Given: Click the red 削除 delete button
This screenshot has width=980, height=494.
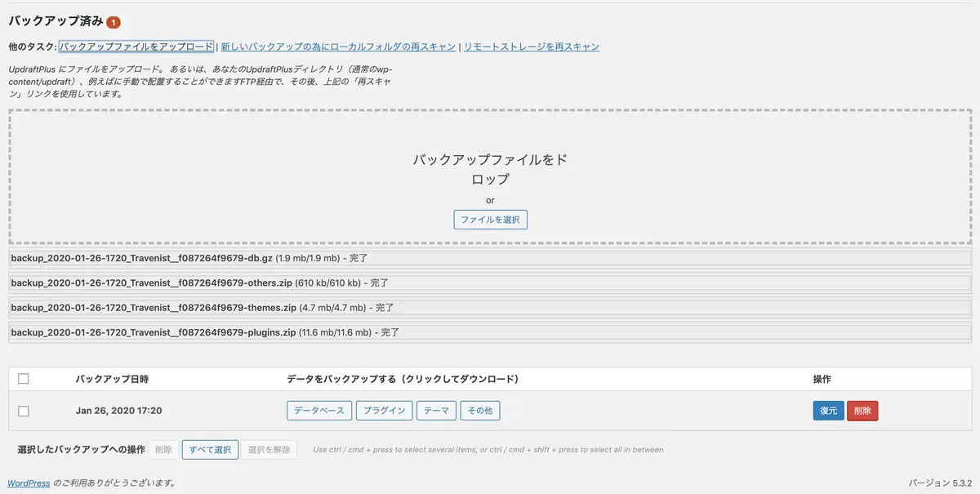Looking at the screenshot, I should click(x=862, y=411).
